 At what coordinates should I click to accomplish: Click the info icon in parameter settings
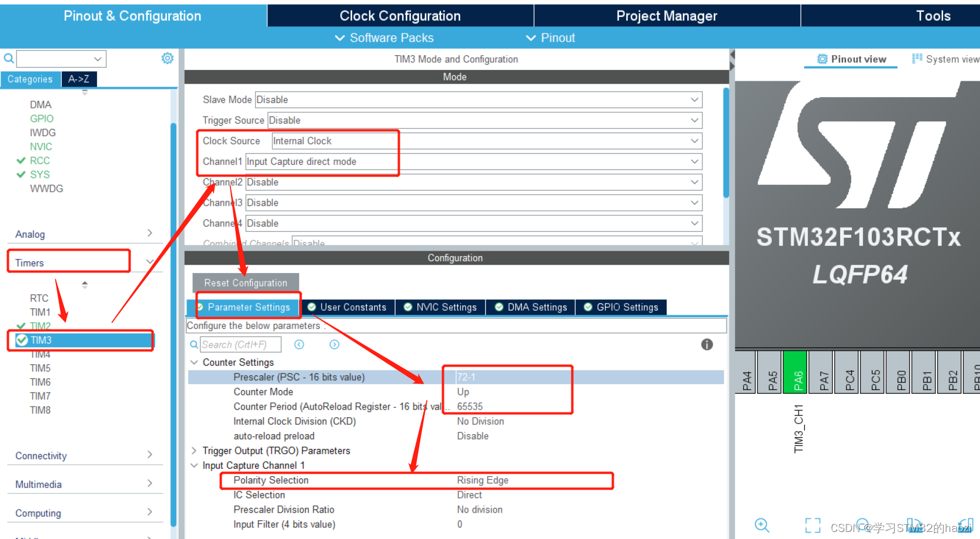[707, 345]
